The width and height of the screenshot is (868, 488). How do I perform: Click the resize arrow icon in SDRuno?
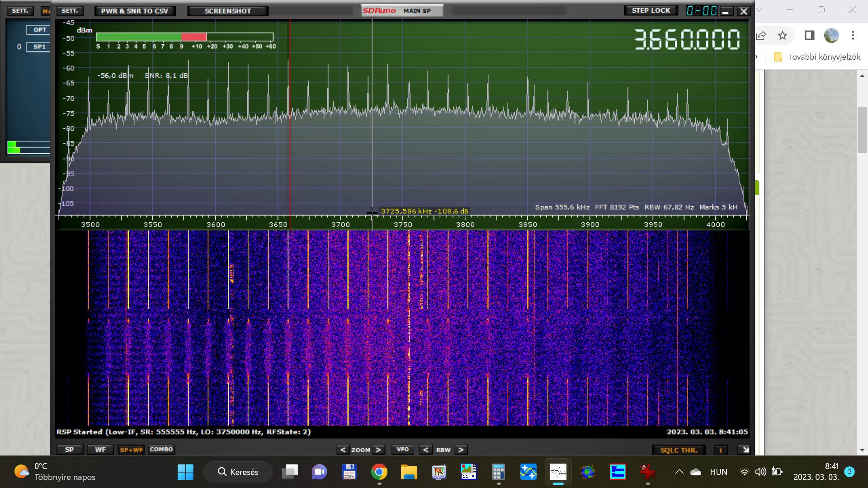(x=744, y=450)
